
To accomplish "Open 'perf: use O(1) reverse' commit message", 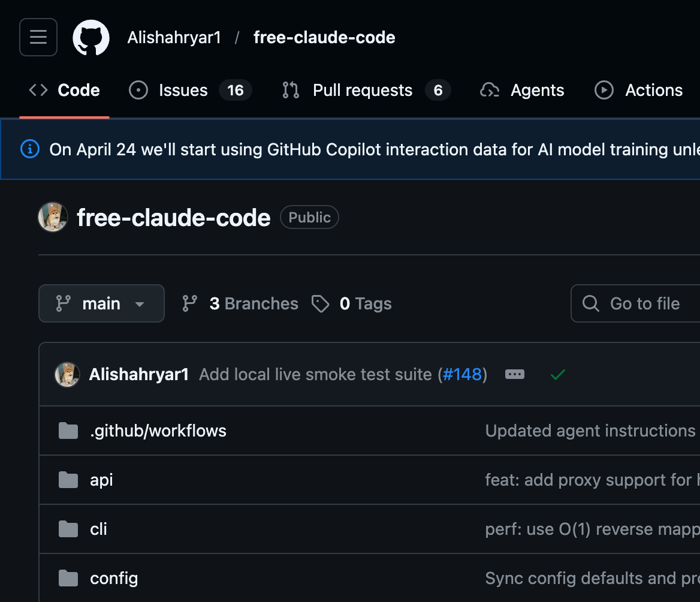I will (592, 529).
